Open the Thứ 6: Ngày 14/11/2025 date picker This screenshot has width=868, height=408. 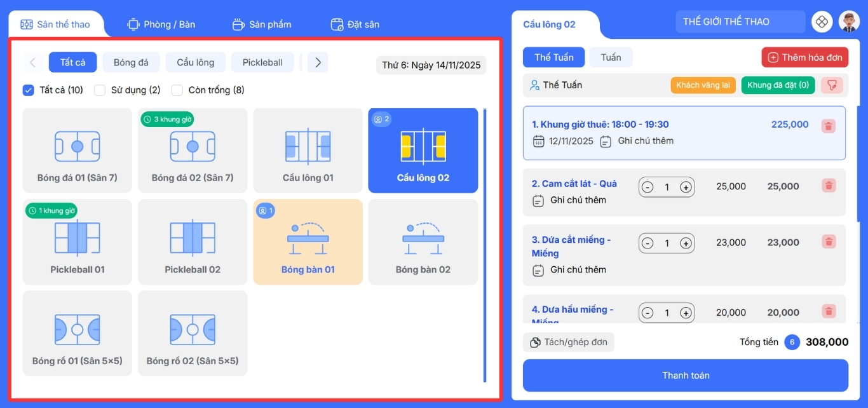click(431, 65)
